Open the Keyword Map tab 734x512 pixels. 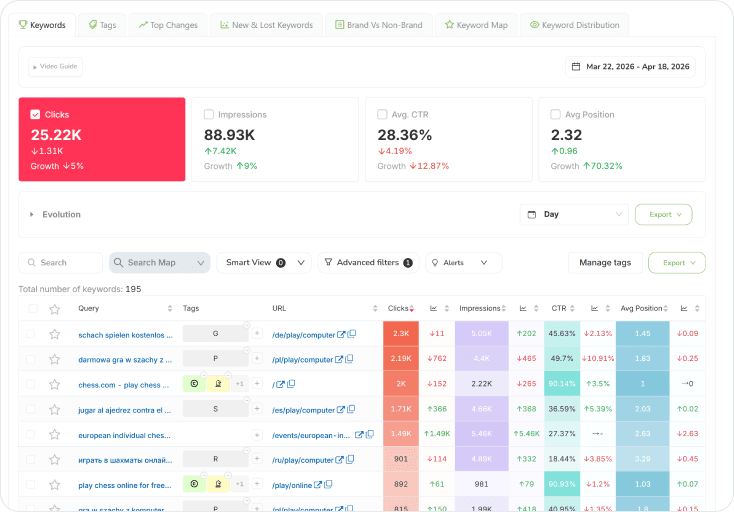[x=477, y=25]
